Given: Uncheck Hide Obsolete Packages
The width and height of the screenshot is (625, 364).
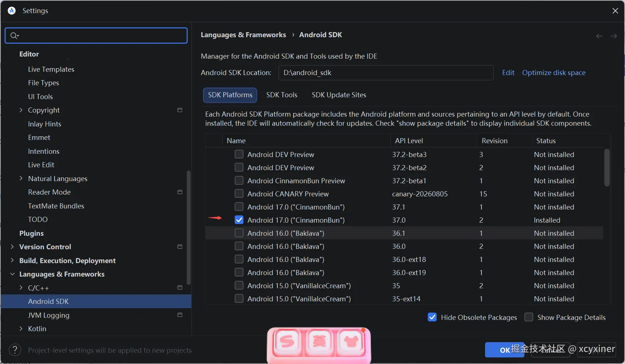Looking at the screenshot, I should 432,317.
